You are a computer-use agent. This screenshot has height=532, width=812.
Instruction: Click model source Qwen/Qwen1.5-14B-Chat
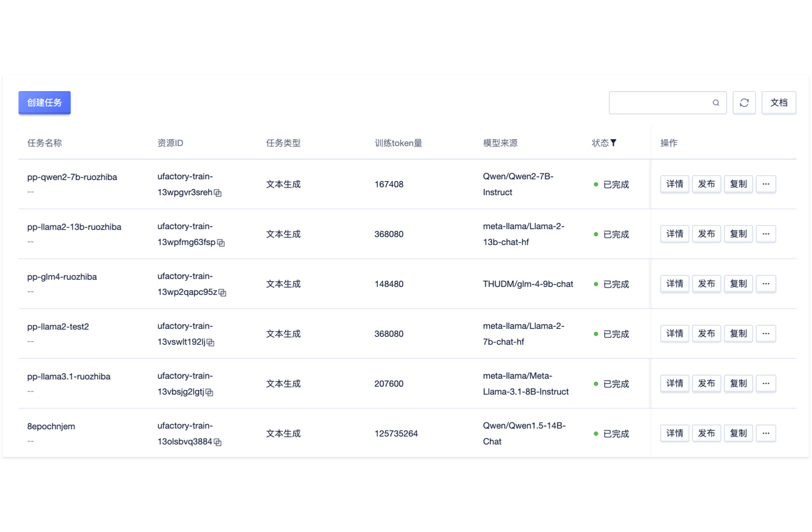[x=524, y=433]
